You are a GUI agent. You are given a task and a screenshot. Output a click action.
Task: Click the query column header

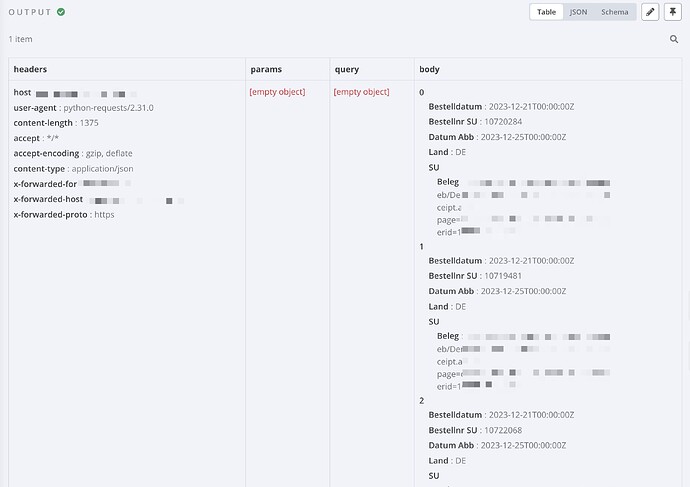point(347,70)
